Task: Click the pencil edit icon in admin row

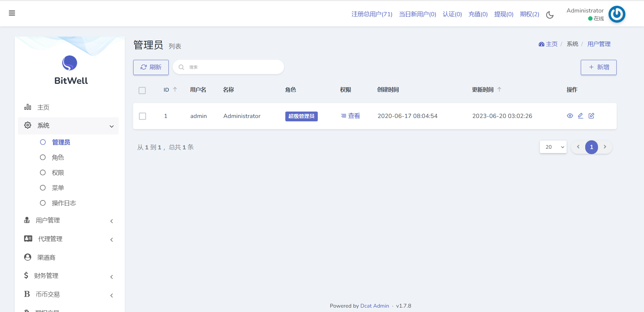Action: coord(580,116)
